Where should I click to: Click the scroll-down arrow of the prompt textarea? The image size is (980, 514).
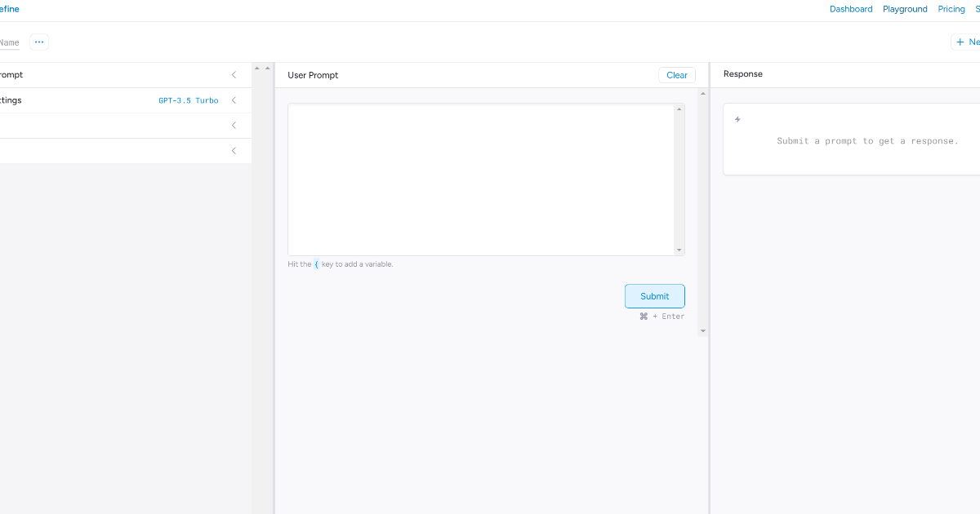[678, 250]
